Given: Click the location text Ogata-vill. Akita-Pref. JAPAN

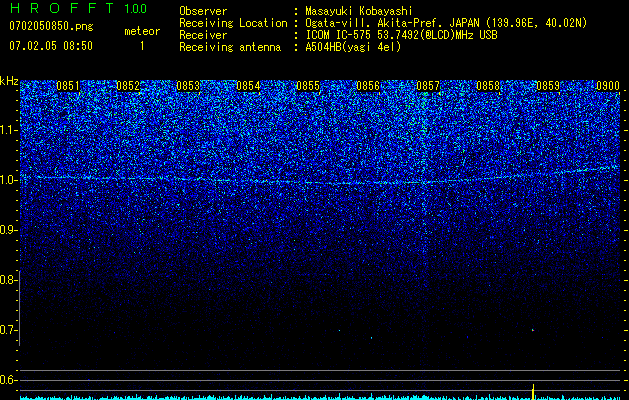Looking at the screenshot, I should tap(393, 23).
